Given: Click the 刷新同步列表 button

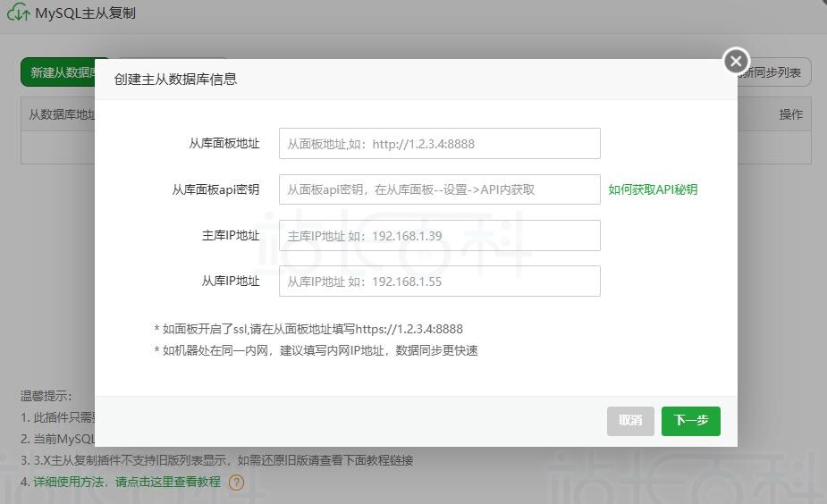Looking at the screenshot, I should click(x=774, y=72).
